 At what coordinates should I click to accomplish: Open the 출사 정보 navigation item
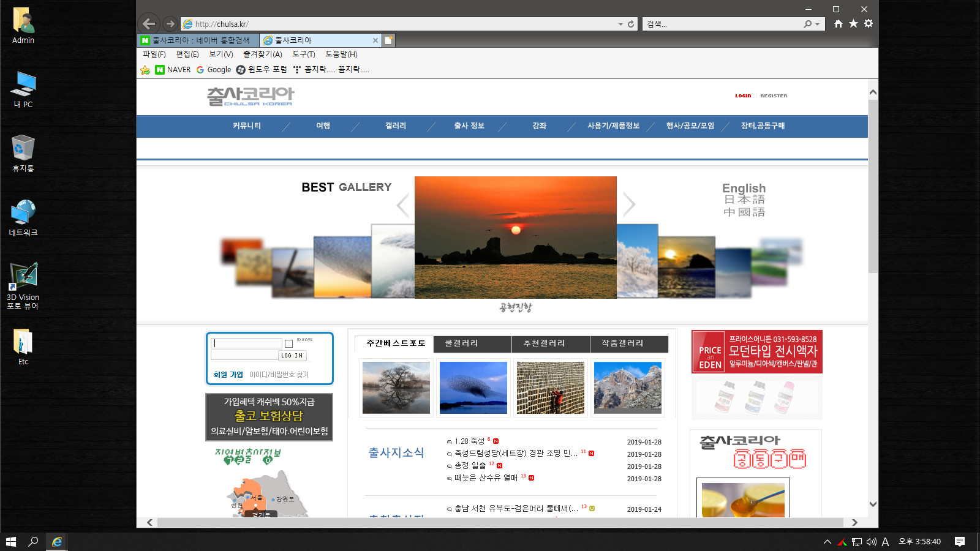pos(469,126)
